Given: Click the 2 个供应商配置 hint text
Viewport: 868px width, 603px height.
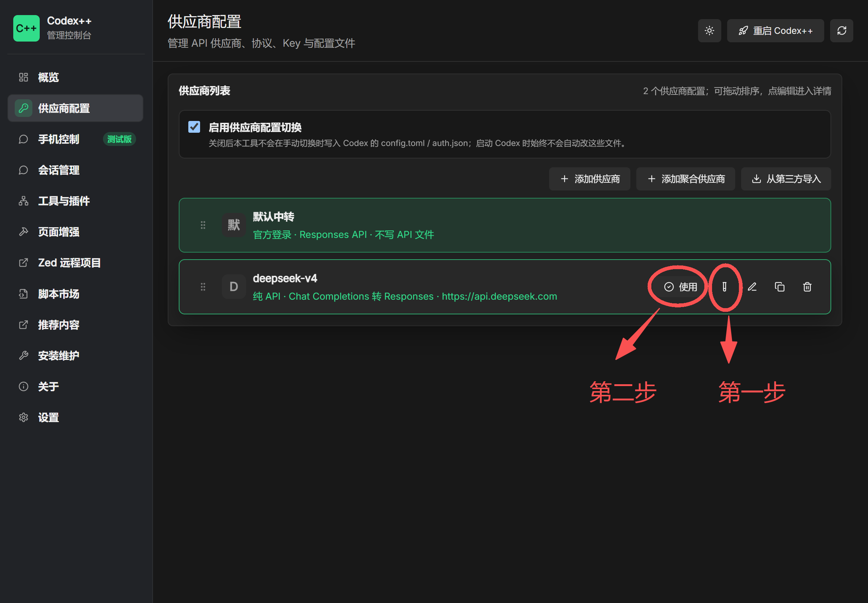Looking at the screenshot, I should pos(737,91).
